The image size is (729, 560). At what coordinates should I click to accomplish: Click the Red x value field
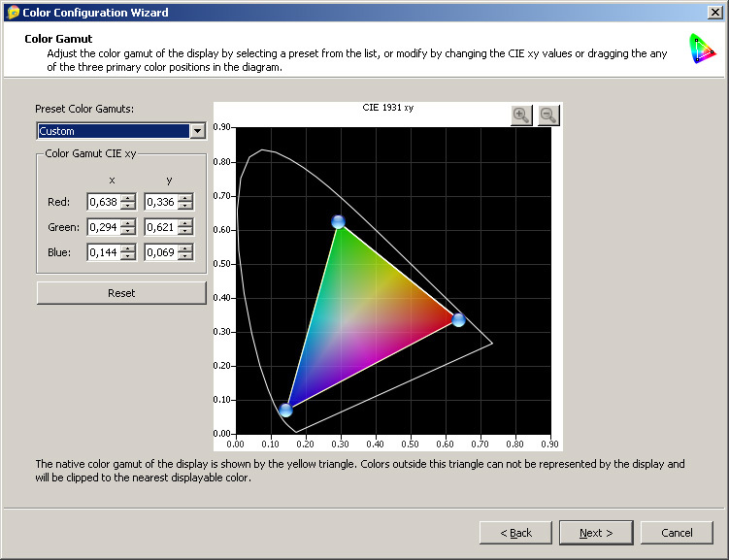tap(104, 202)
